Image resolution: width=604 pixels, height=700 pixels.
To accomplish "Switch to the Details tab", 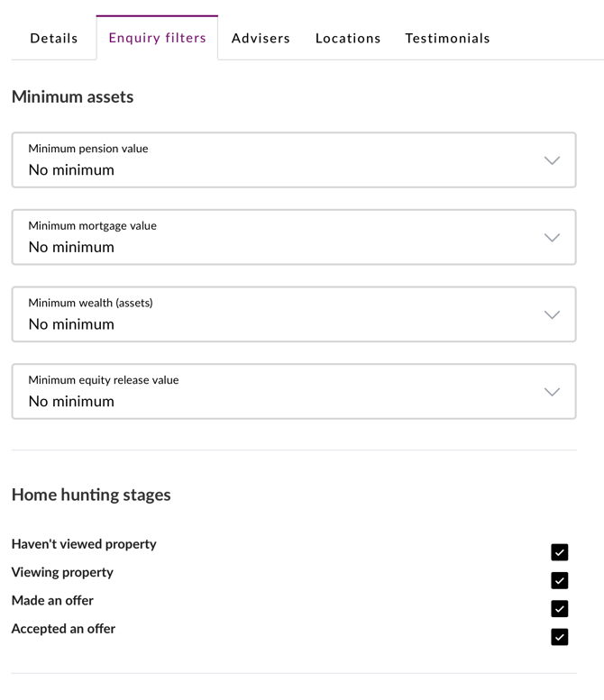I will coord(54,38).
